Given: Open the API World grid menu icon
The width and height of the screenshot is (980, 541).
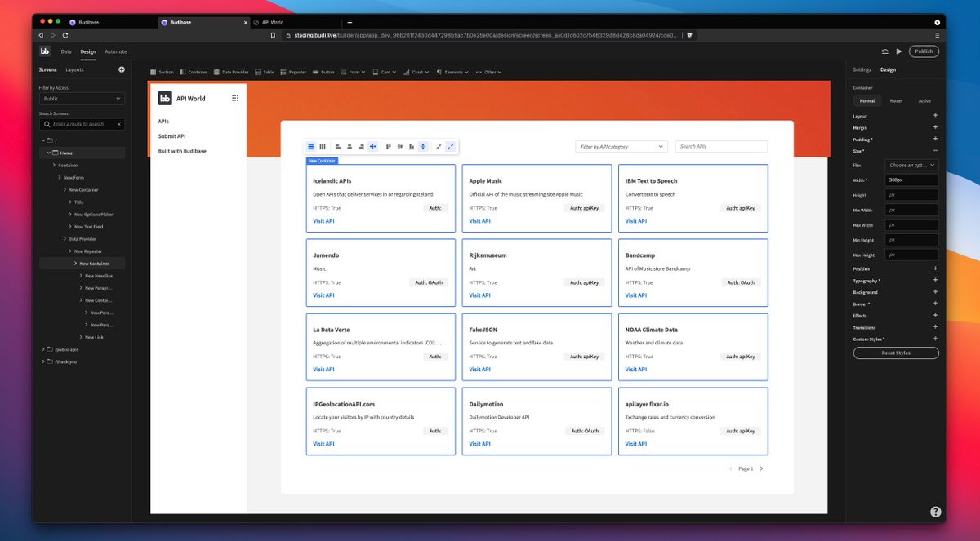Looking at the screenshot, I should click(x=235, y=98).
